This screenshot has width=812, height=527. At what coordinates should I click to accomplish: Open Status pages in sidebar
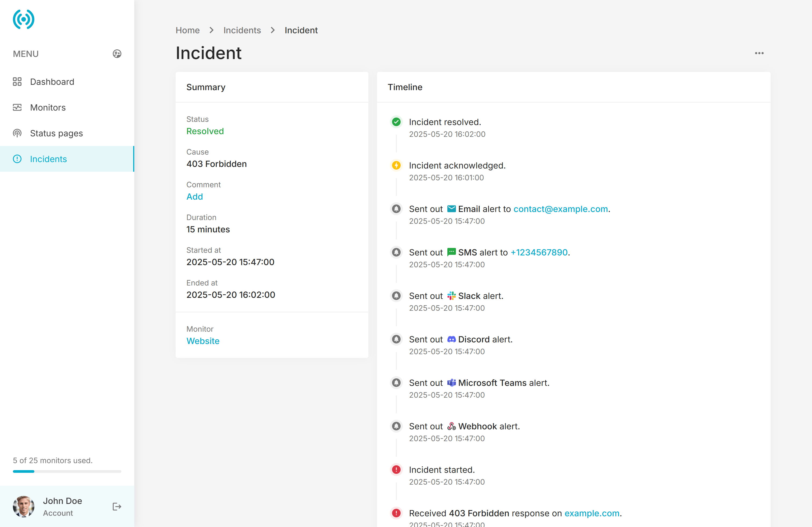point(56,133)
